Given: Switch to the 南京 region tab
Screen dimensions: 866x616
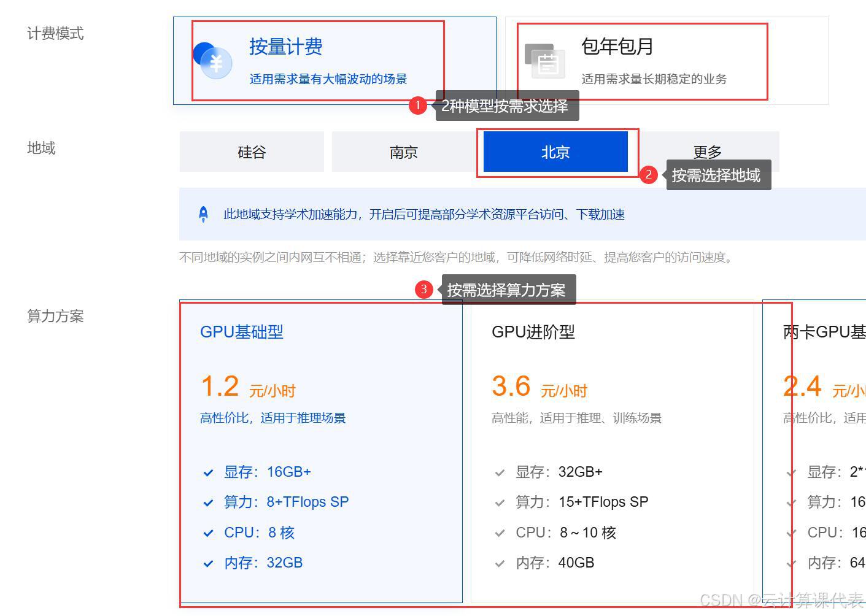Looking at the screenshot, I should (403, 152).
